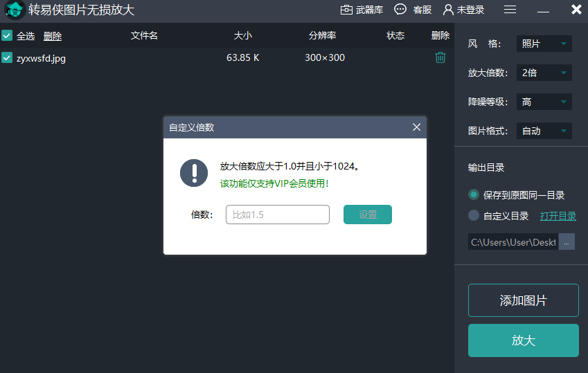Select 保存到原图同一目录 radio option
The image size is (588, 373).
[474, 195]
